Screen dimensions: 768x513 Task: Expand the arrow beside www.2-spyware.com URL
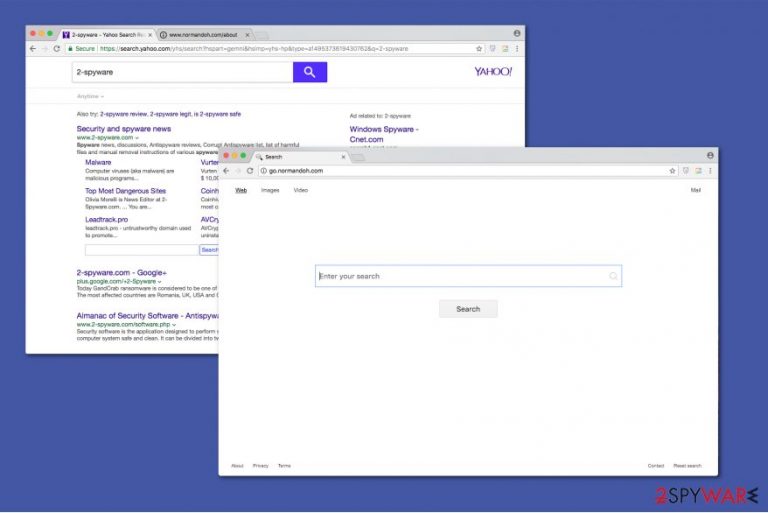coord(137,138)
